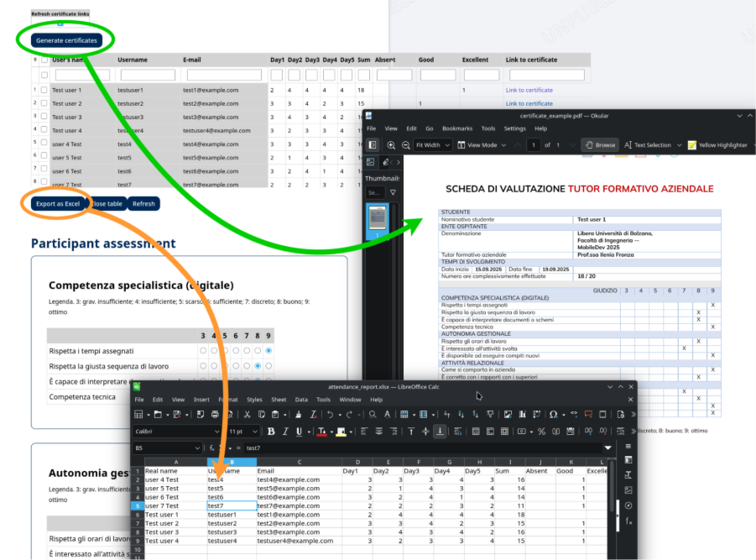This screenshot has height=560, width=756.
Task: Click the sort ascending icon in Calc
Action: [x=460, y=415]
